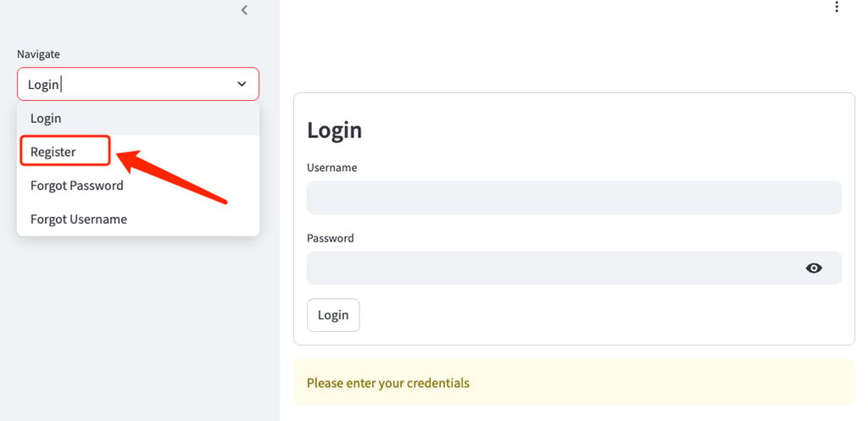The image size is (868, 421).
Task: Show password using the eye icon
Action: pyautogui.click(x=814, y=269)
